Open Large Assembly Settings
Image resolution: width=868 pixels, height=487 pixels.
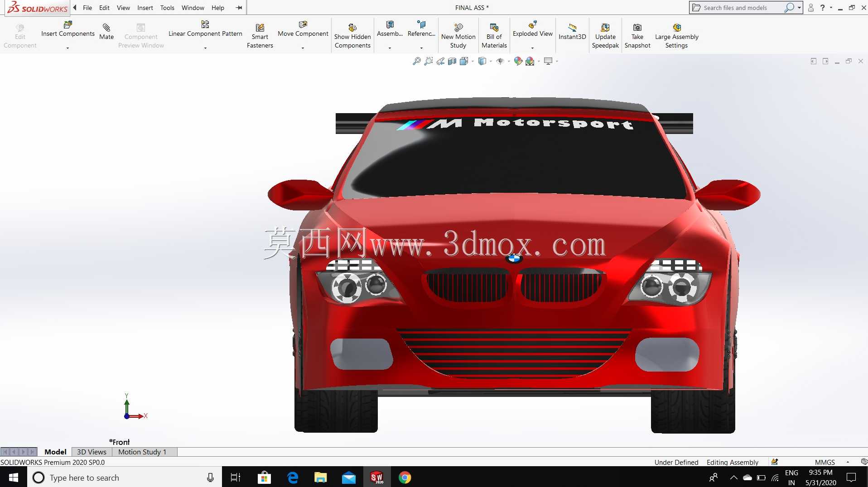[676, 36]
